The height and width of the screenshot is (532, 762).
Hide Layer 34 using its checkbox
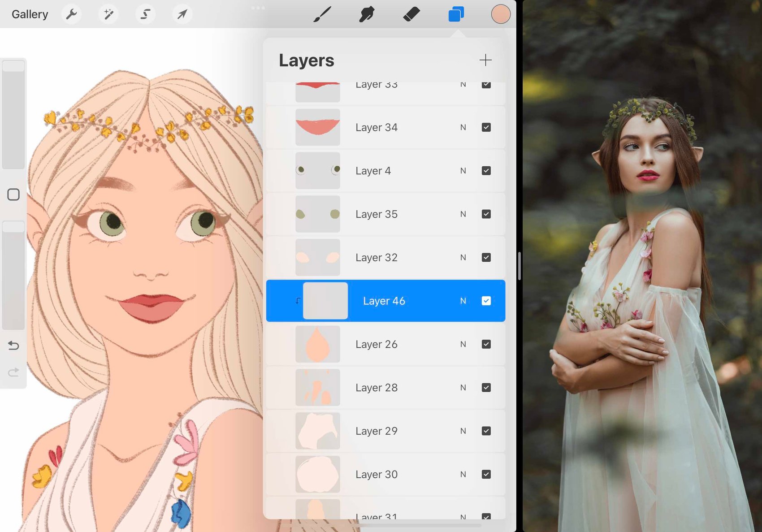[x=486, y=127]
